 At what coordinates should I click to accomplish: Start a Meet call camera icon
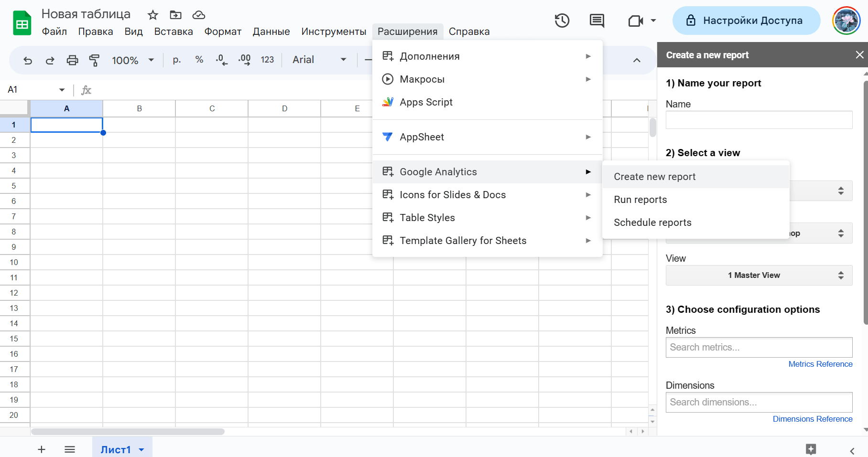coord(636,21)
